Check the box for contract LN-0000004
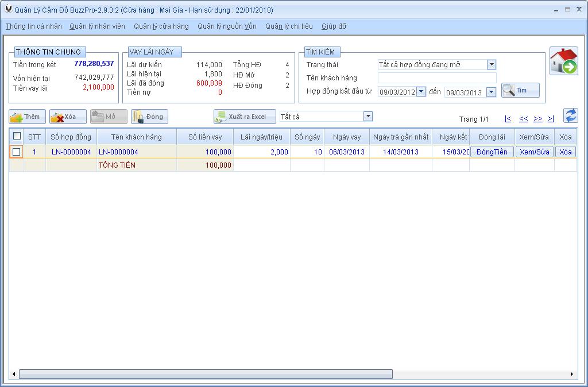The width and height of the screenshot is (588, 387). (x=16, y=152)
